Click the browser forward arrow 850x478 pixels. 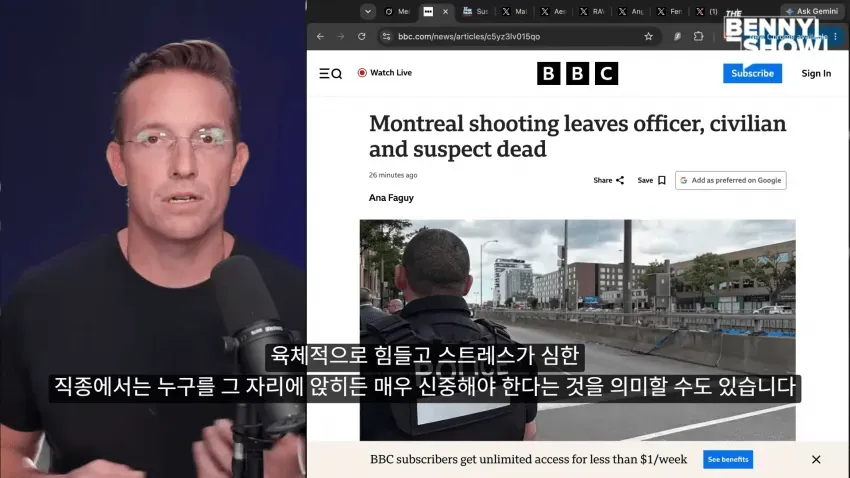click(x=341, y=36)
